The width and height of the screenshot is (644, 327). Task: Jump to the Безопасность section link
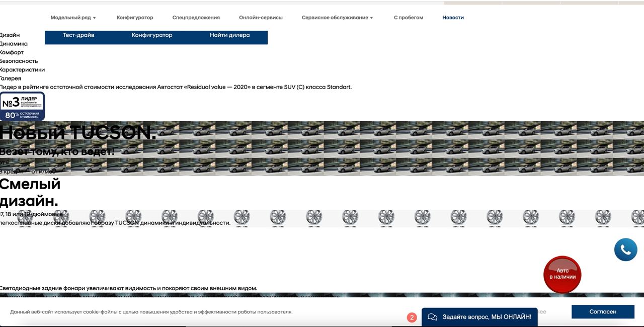[19, 61]
